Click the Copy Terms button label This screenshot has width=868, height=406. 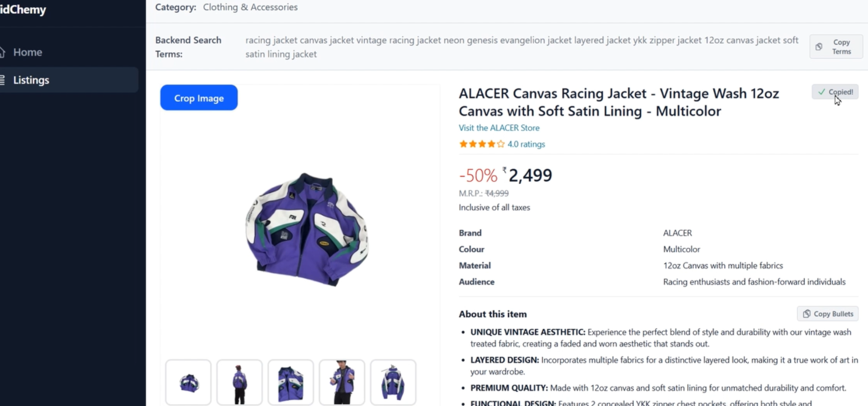(842, 47)
